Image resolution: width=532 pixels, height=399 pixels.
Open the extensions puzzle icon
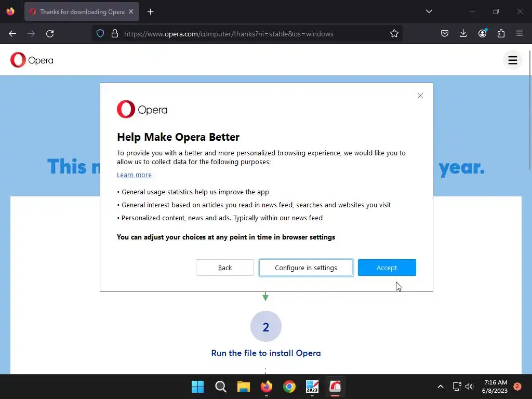tap(501, 34)
